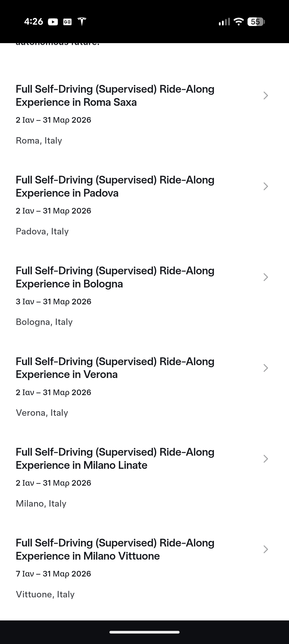
Task: Tap the Tesla logo status icon
Action: pos(82,21)
